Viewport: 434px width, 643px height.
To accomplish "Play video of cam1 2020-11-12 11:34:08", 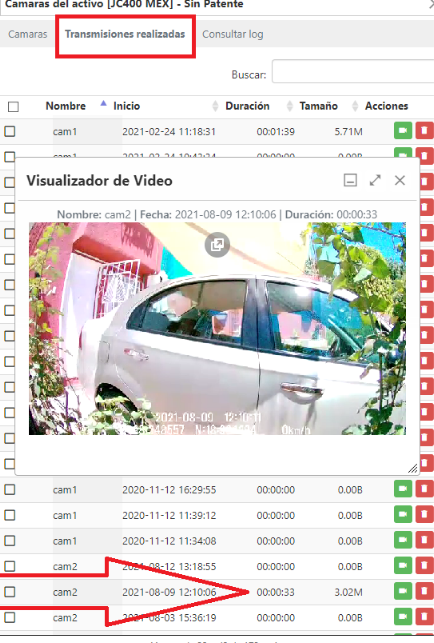I will [x=403, y=540].
